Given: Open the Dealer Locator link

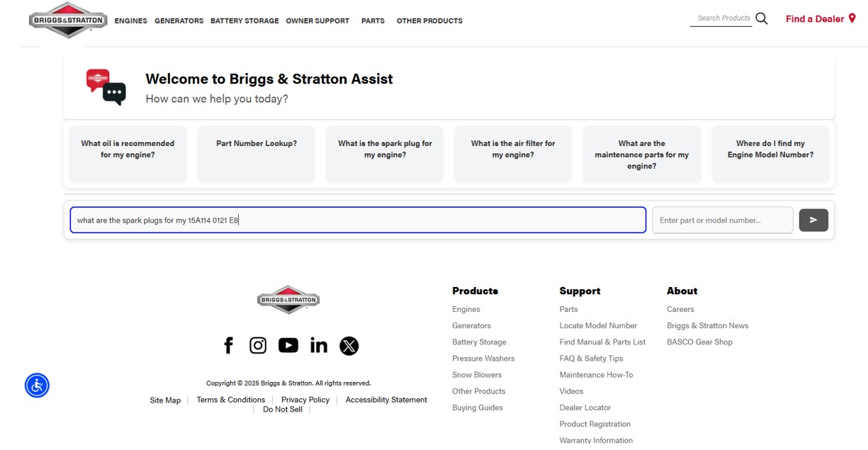Looking at the screenshot, I should [585, 407].
